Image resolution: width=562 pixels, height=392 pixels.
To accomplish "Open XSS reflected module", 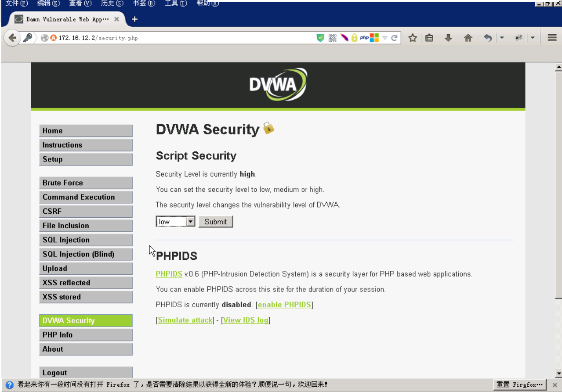I will coord(86,283).
